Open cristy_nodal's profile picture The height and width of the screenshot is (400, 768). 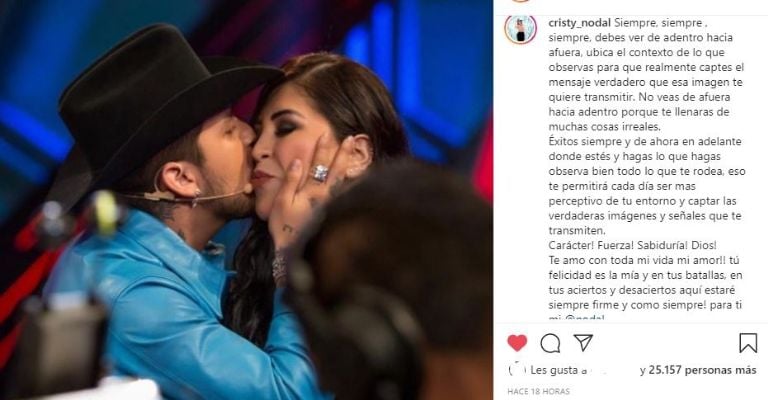[x=521, y=29]
